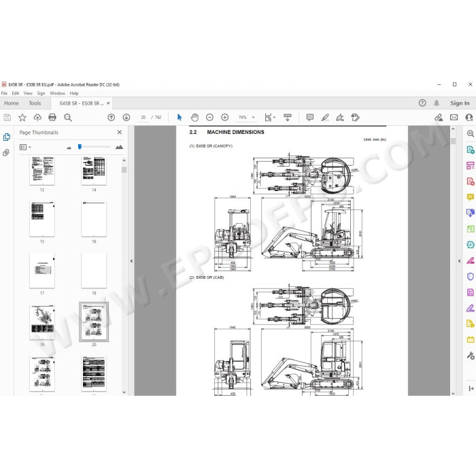Open More Tools wrench icon
Viewport: 476px width, 476px height.
coord(471,356)
